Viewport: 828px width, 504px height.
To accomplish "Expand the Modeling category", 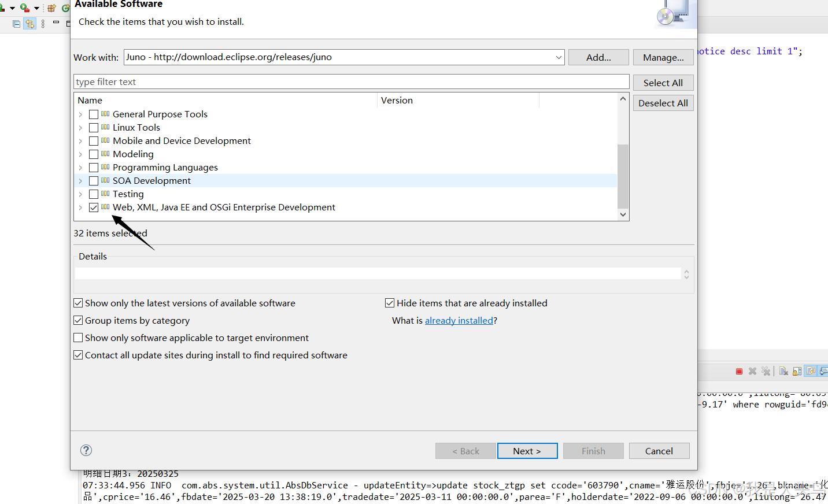I will click(x=80, y=154).
